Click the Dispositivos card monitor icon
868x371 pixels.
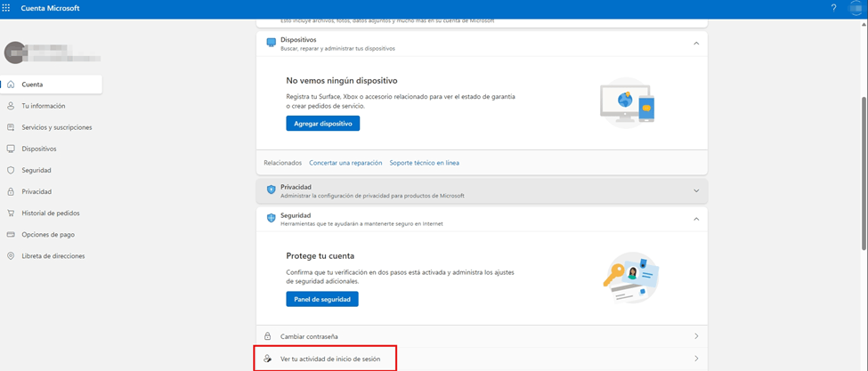coord(272,43)
